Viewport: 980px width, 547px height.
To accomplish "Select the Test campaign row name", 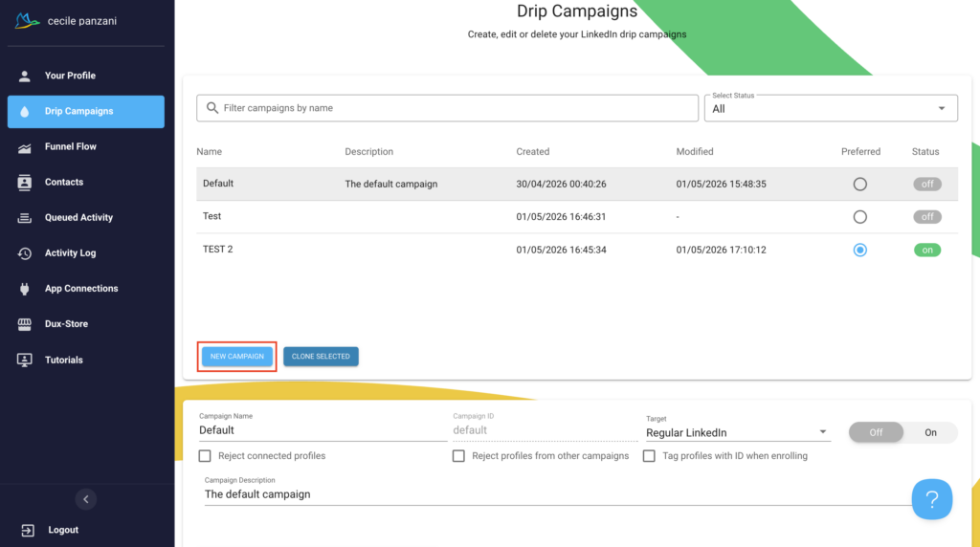I will click(212, 216).
